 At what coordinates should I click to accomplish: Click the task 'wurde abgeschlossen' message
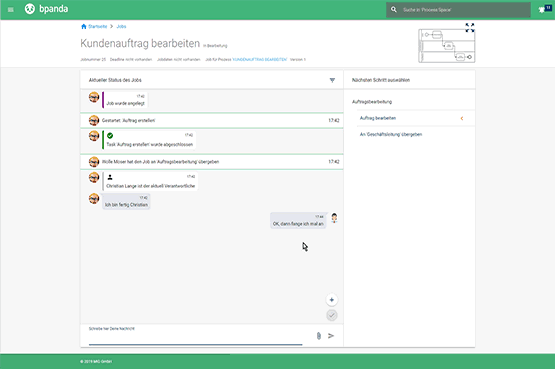149,140
